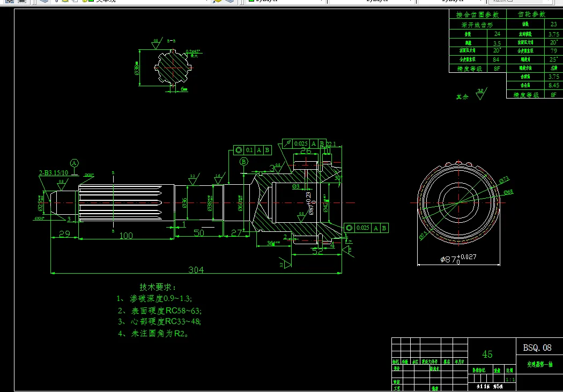Click the scale value '1:1'
563x392 pixels.
pos(510,380)
